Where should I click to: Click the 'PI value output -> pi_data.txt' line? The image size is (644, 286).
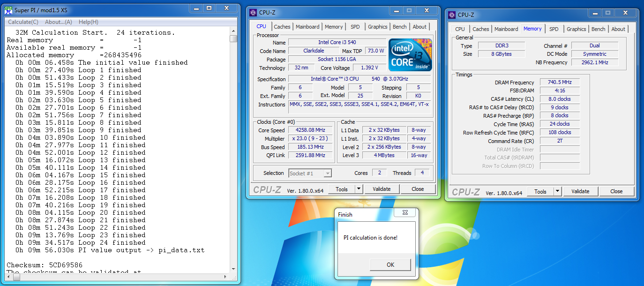[x=110, y=250]
